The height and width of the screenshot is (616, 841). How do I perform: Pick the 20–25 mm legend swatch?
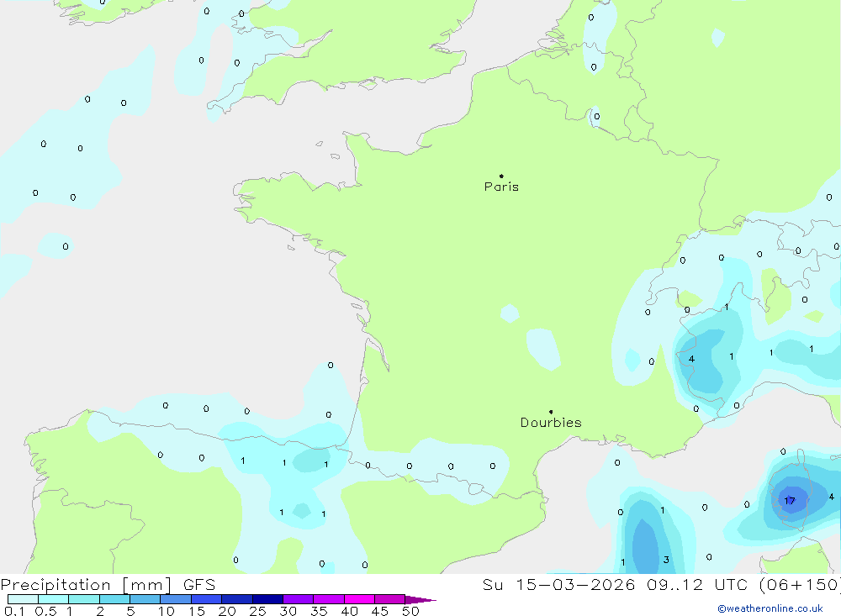236,599
